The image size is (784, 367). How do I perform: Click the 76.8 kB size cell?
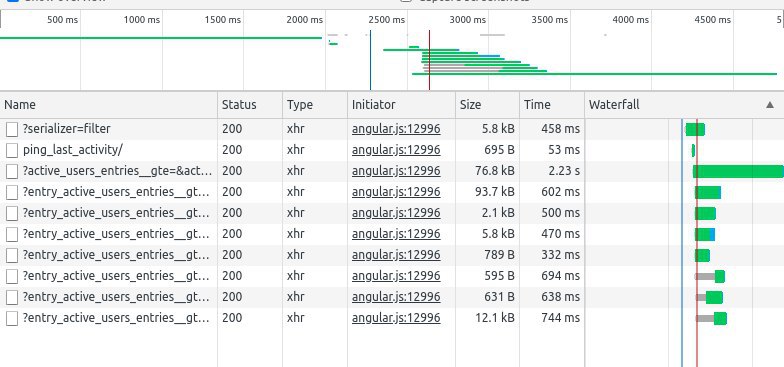click(x=494, y=171)
